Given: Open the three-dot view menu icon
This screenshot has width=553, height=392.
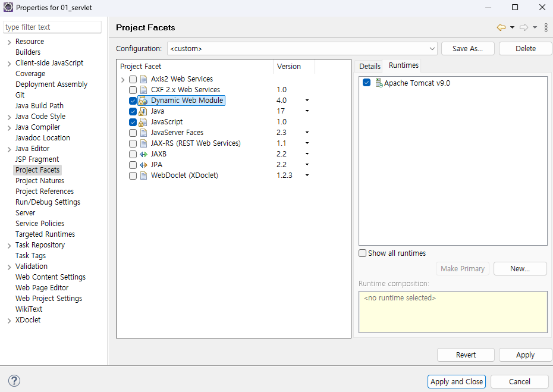Looking at the screenshot, I should (546, 27).
